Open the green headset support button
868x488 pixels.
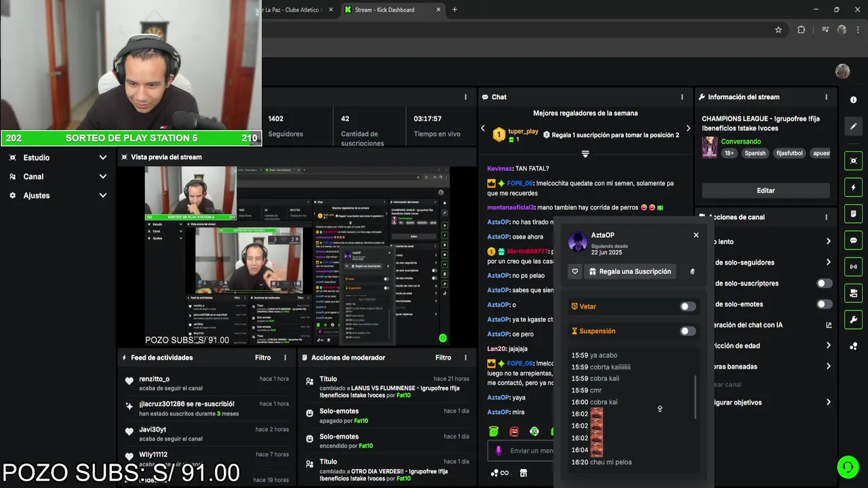pyautogui.click(x=847, y=466)
